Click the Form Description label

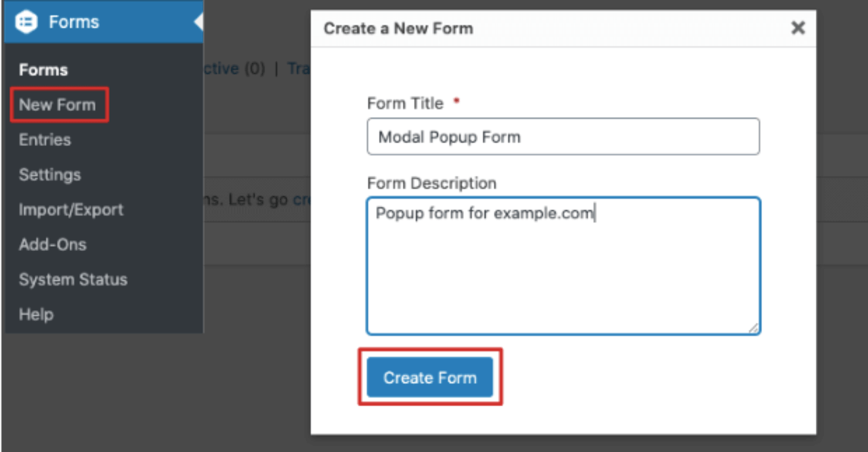tap(432, 183)
